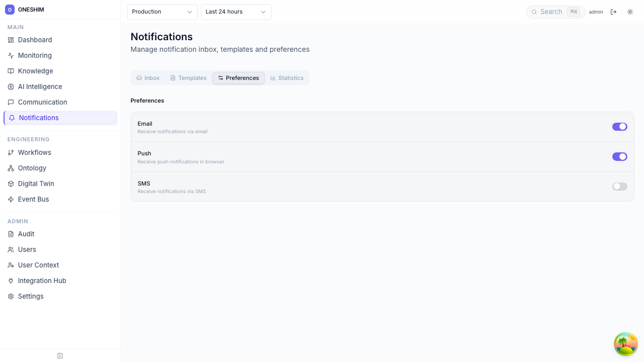Open the Templates tab
The image size is (644, 362).
tap(188, 78)
